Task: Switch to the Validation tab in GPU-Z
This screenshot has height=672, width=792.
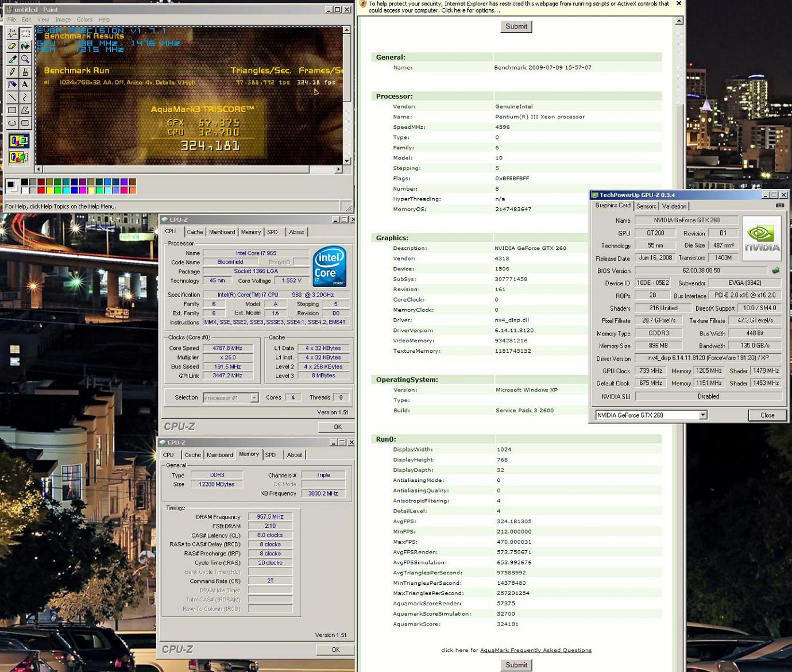Action: pos(674,206)
